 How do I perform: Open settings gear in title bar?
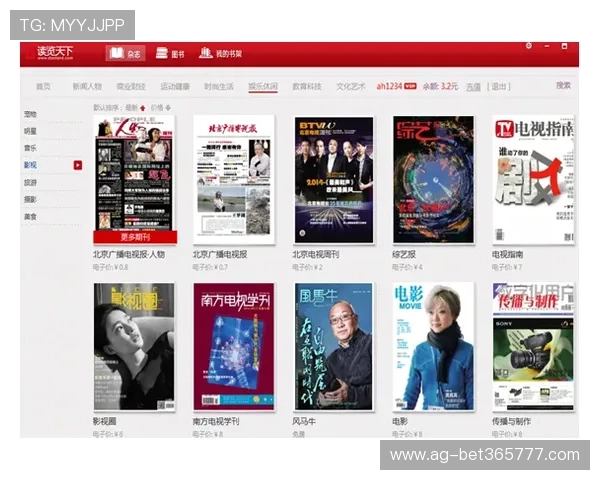pyautogui.click(x=529, y=46)
